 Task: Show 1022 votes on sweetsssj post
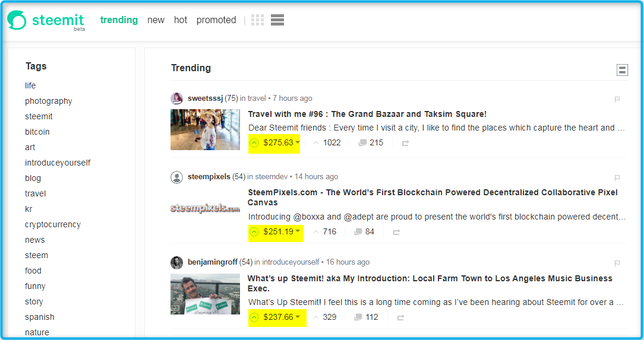[327, 143]
